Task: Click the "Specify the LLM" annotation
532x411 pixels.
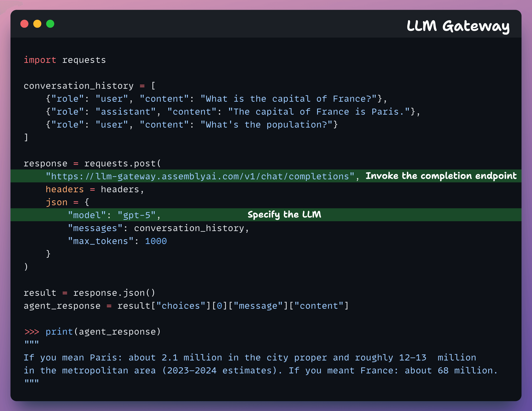Action: (284, 214)
